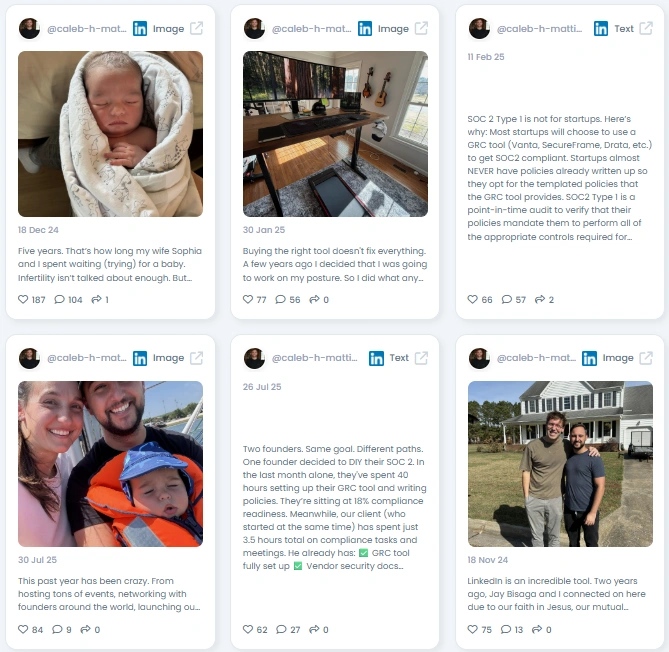This screenshot has width=669, height=652.
Task: Click profile avatar on 18 Dec 24 post
Action: pos(29,29)
